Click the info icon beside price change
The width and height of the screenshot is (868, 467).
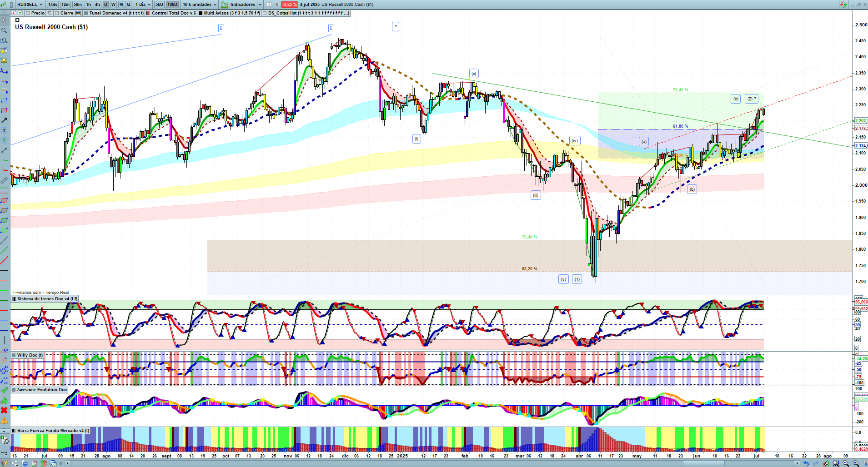pyautogui.click(x=269, y=5)
